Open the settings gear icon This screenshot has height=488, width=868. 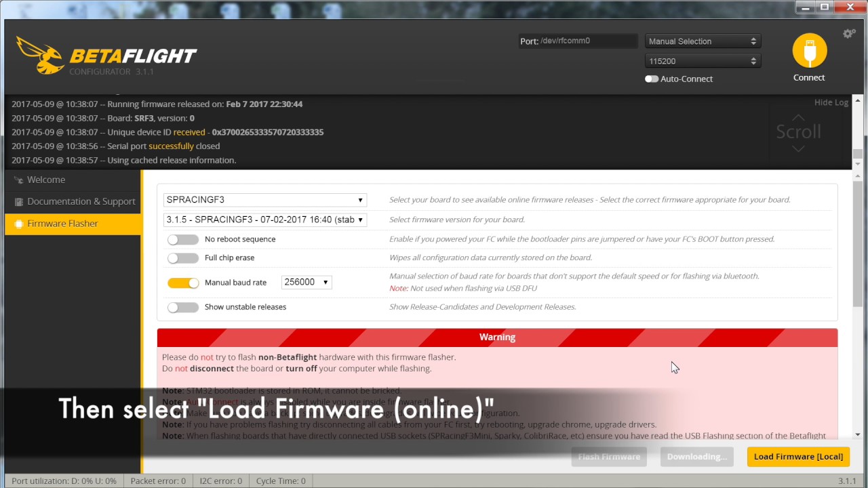[x=849, y=33]
